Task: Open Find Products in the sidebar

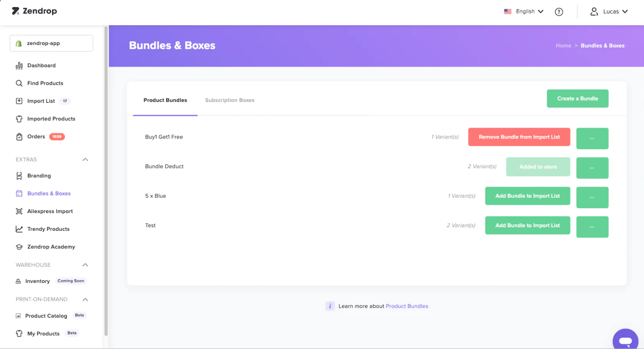Action: (45, 83)
